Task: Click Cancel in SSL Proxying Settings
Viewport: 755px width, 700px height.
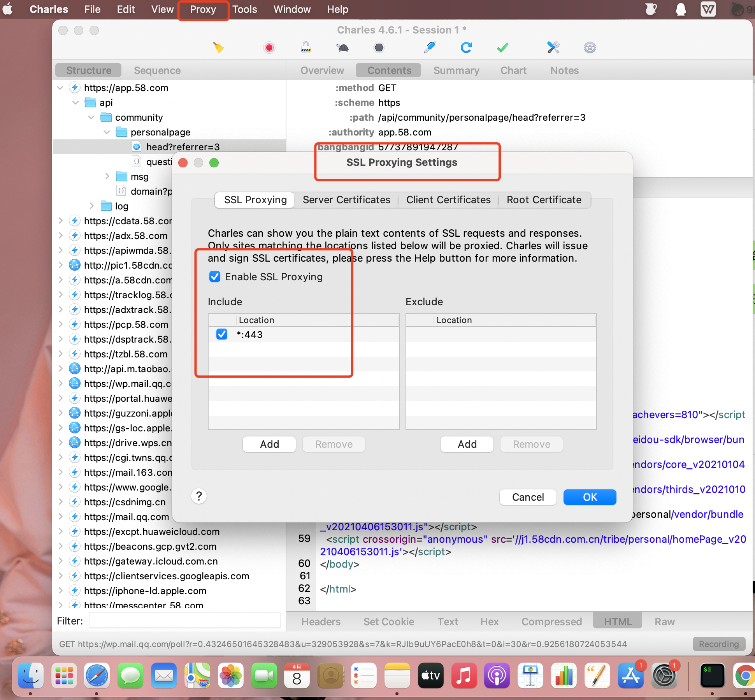Action: (x=528, y=497)
